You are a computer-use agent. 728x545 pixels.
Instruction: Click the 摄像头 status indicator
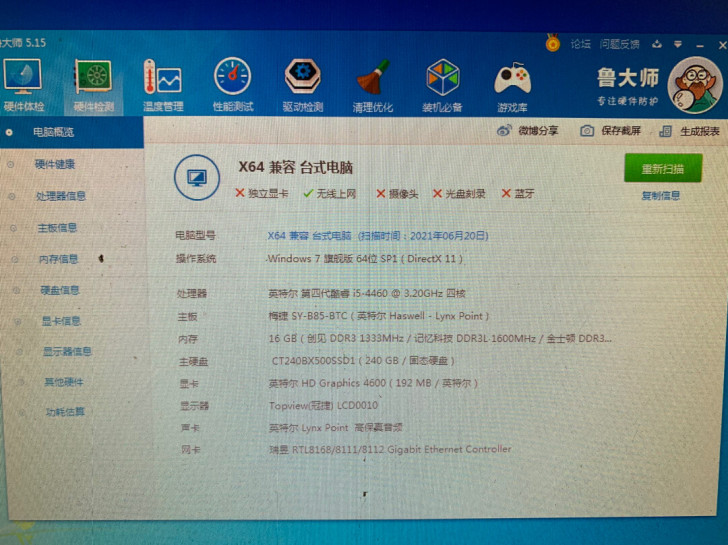[397, 194]
